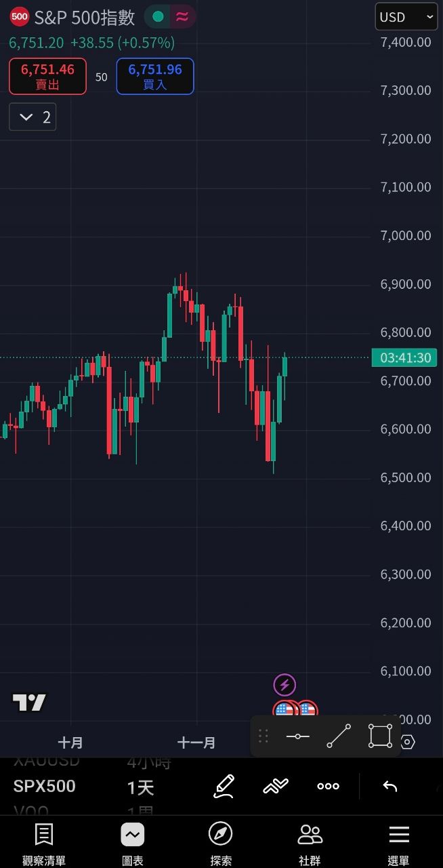
Task: Tap the undo arrow
Action: pyautogui.click(x=389, y=786)
